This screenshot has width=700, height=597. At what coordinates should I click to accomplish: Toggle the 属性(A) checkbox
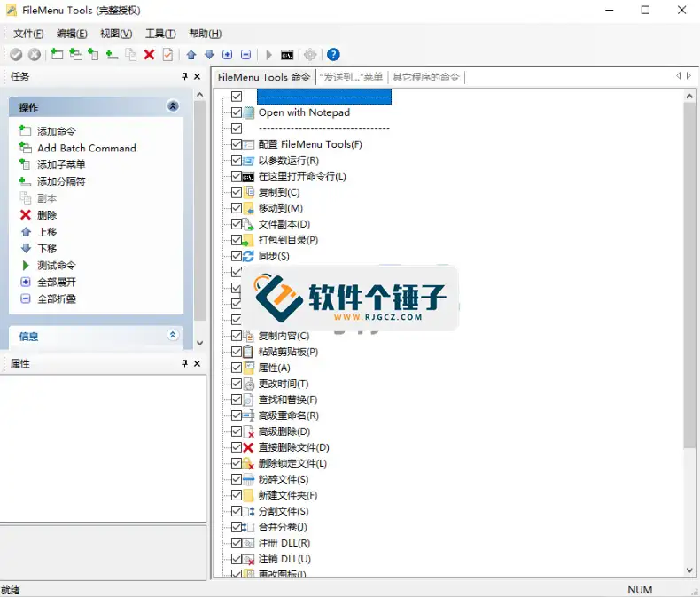[237, 368]
